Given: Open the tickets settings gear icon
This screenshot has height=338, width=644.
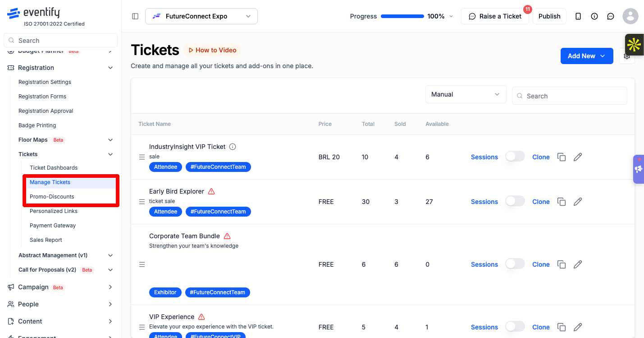Looking at the screenshot, I should [x=626, y=56].
